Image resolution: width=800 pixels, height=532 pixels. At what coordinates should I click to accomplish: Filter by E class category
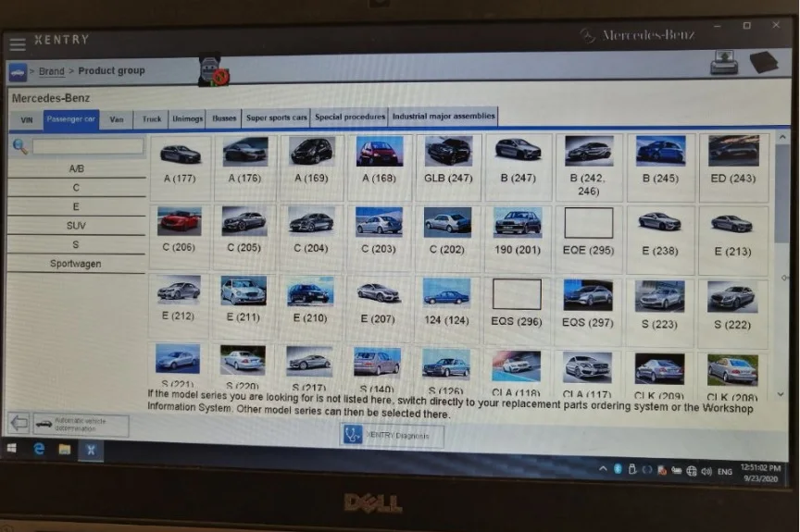point(77,206)
